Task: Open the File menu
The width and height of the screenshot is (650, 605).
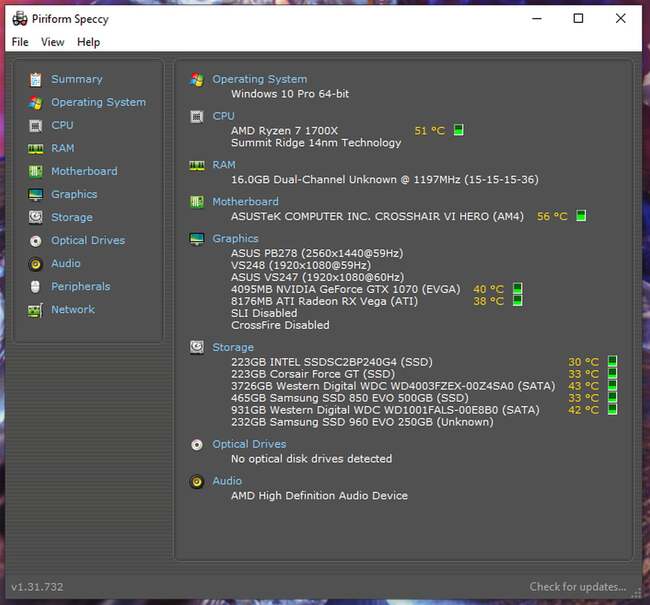Action: coord(20,42)
